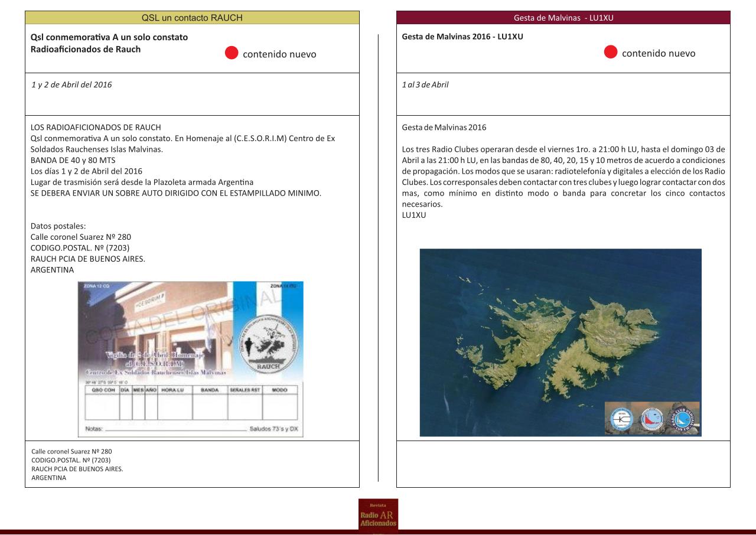
Task: Click the callsign 'LU1XU' below the Malvinas paragraph
Action: click(413, 215)
